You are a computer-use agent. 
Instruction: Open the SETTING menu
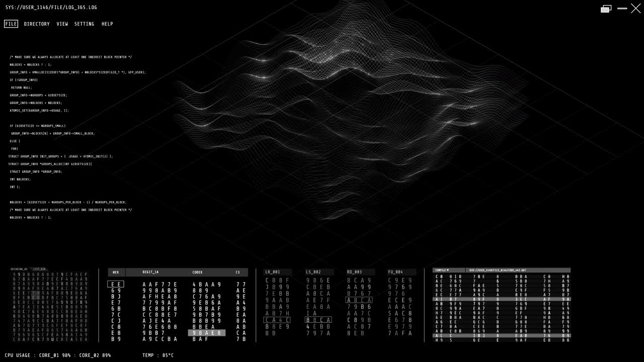[84, 24]
